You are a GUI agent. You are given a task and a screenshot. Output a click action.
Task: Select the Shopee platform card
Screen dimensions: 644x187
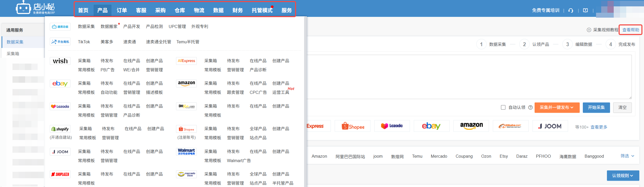pyautogui.click(x=353, y=126)
